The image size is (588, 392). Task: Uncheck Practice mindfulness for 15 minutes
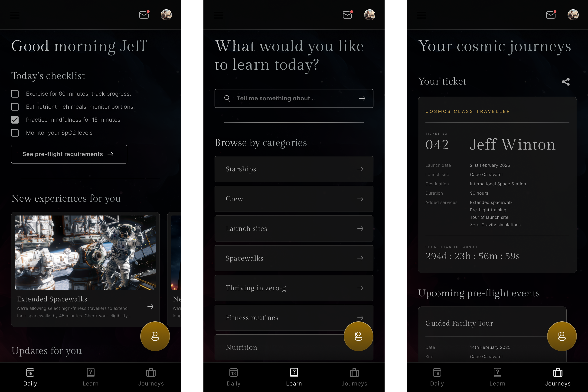coord(15,119)
